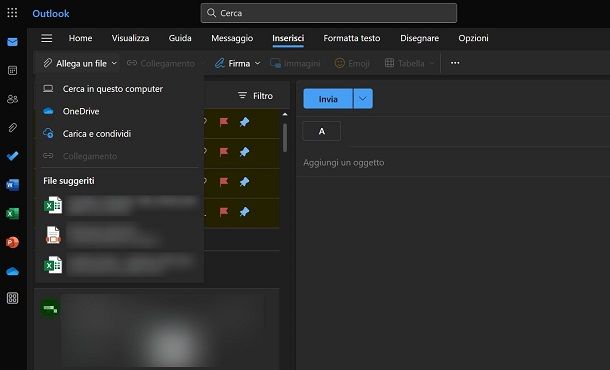Screen dimensions: 610x370
Task: Select first suggested Excel file
Action: [x=119, y=205]
